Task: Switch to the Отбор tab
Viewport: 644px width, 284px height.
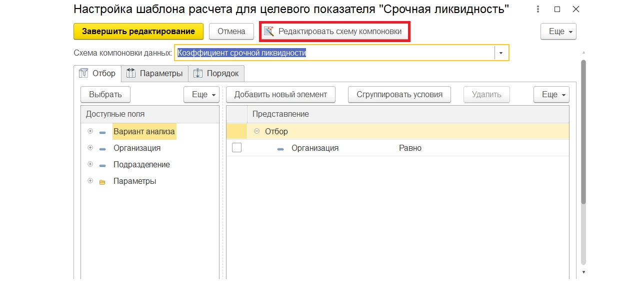Action: pos(97,73)
